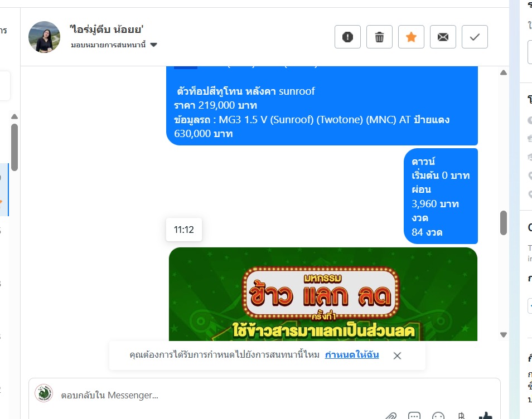
Task: Click the baht payment request icon
Action: pyautogui.click(x=461, y=416)
